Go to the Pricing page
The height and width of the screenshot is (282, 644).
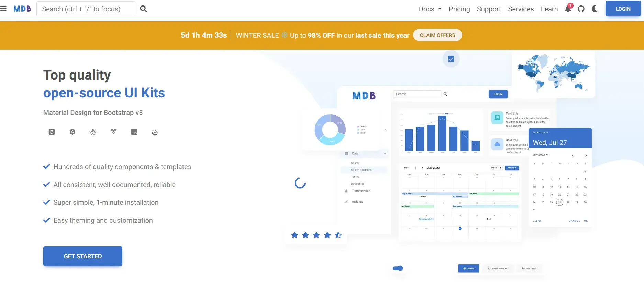point(459,9)
